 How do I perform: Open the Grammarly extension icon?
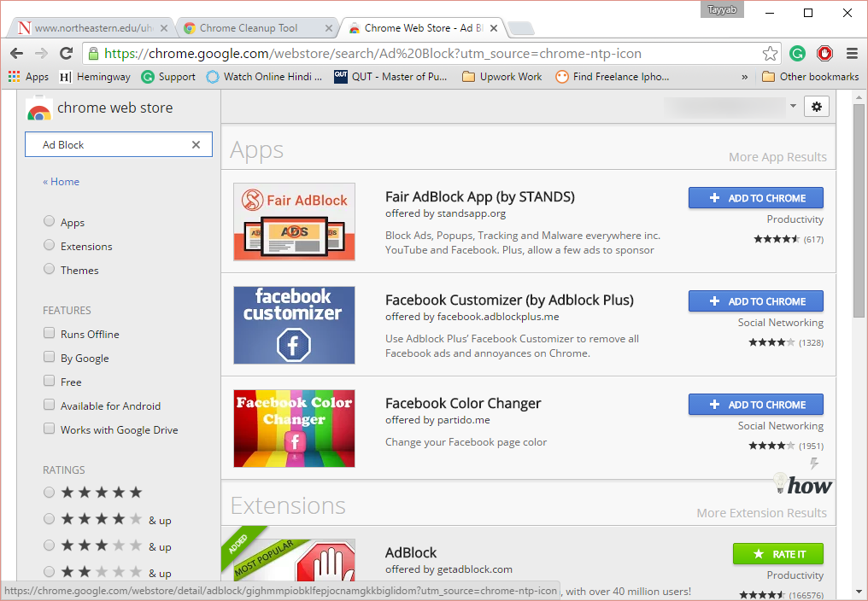[x=797, y=54]
